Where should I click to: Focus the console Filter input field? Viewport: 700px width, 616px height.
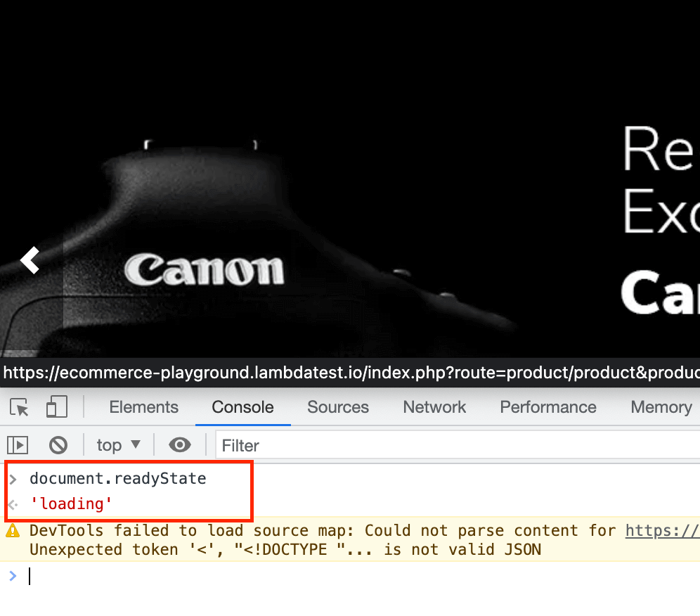(x=458, y=445)
